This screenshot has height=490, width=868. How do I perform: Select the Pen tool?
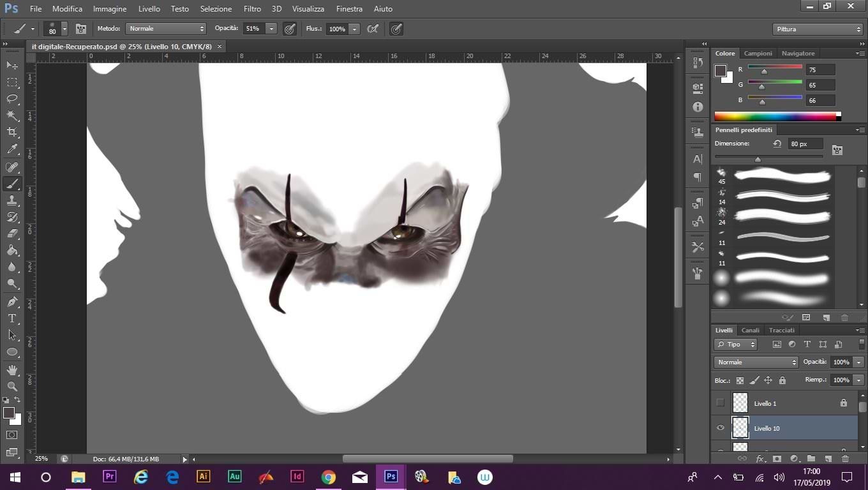pyautogui.click(x=12, y=302)
